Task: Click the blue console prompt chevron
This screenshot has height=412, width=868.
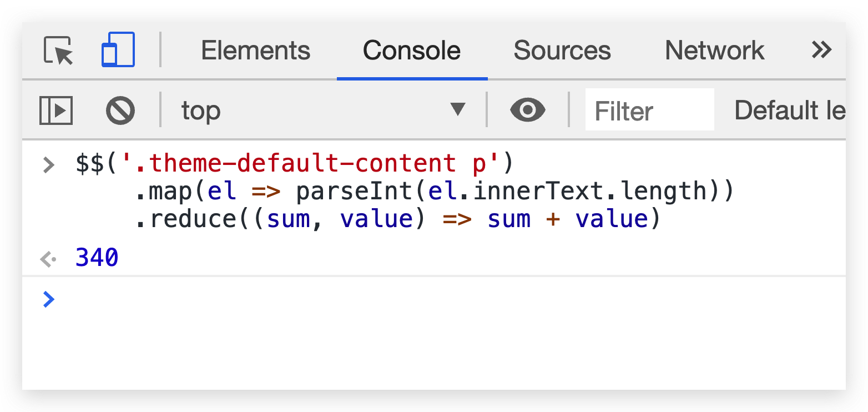Action: point(49,299)
